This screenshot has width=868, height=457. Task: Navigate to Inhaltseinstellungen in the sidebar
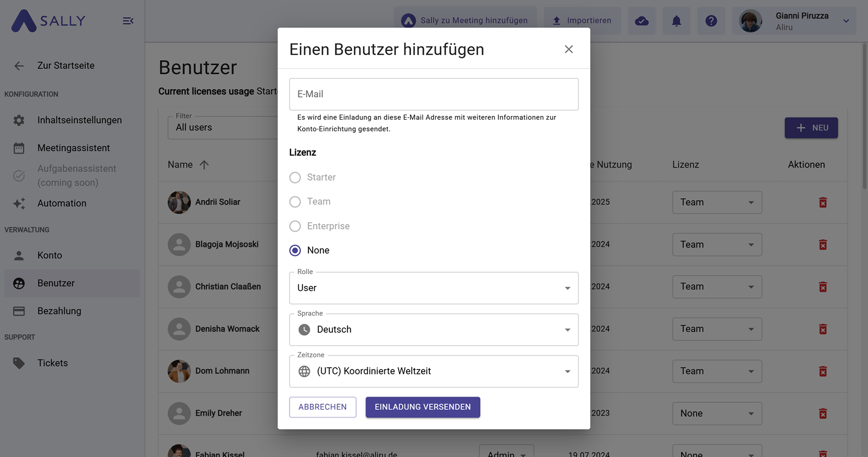[72, 120]
